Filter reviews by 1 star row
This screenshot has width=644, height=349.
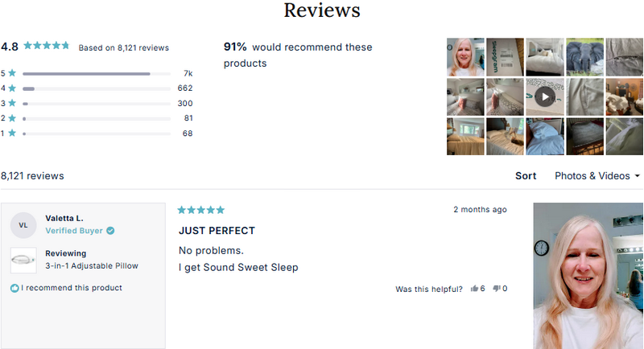[x=97, y=133]
